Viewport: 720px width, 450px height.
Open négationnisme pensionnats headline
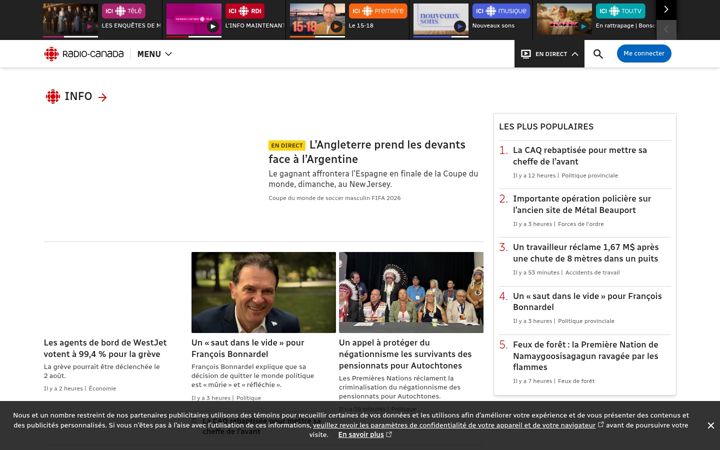coord(405,354)
